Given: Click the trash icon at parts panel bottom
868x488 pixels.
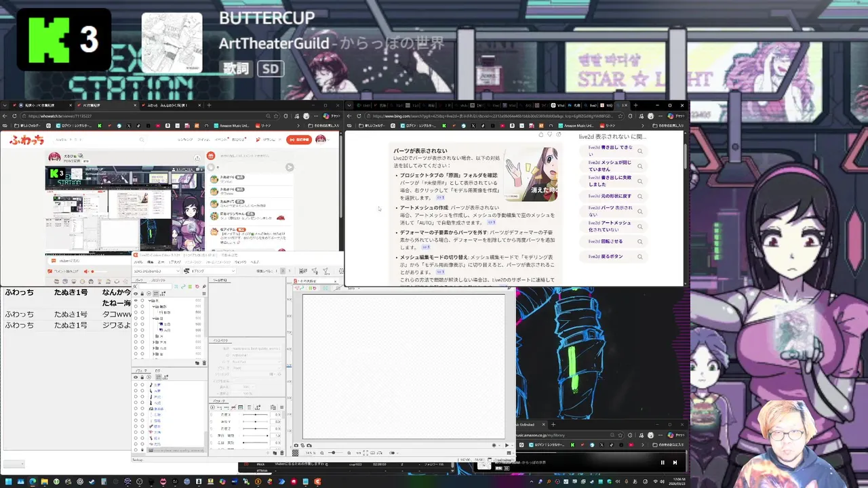Looking at the screenshot, I should [x=204, y=363].
